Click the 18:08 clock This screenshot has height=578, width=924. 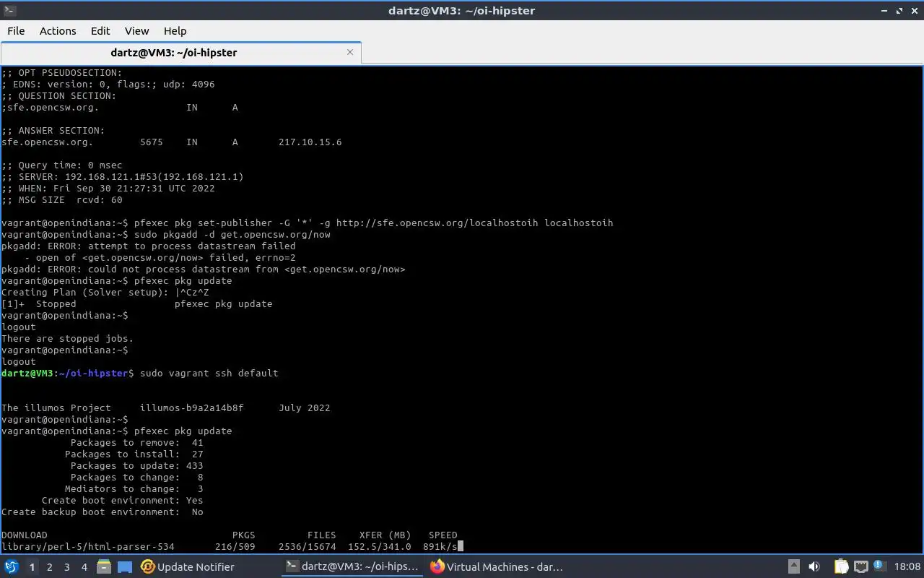coord(907,567)
